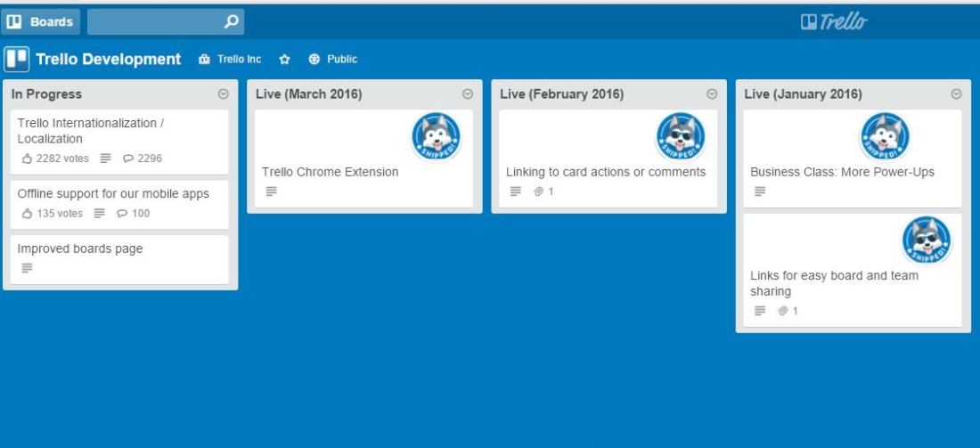Click the Live (March 2016) list title
This screenshot has width=980, height=448.
[x=309, y=94]
